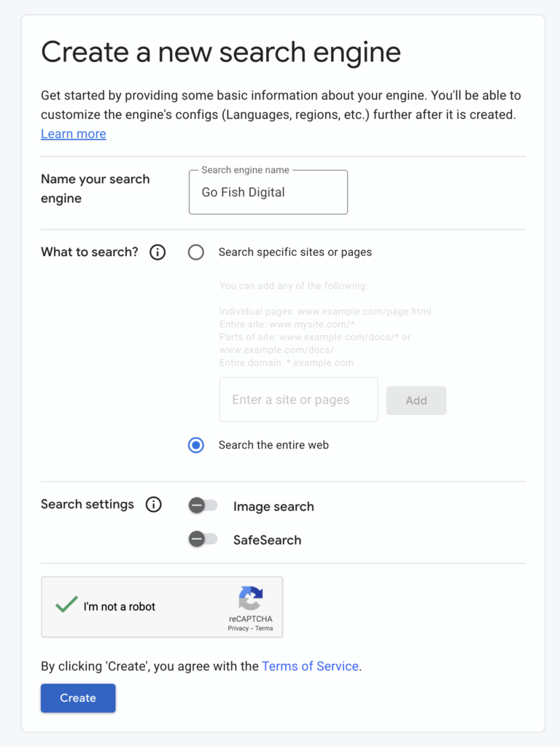The width and height of the screenshot is (560, 747).
Task: Click the reCAPTCHA 'Terms' link
Action: (x=264, y=628)
